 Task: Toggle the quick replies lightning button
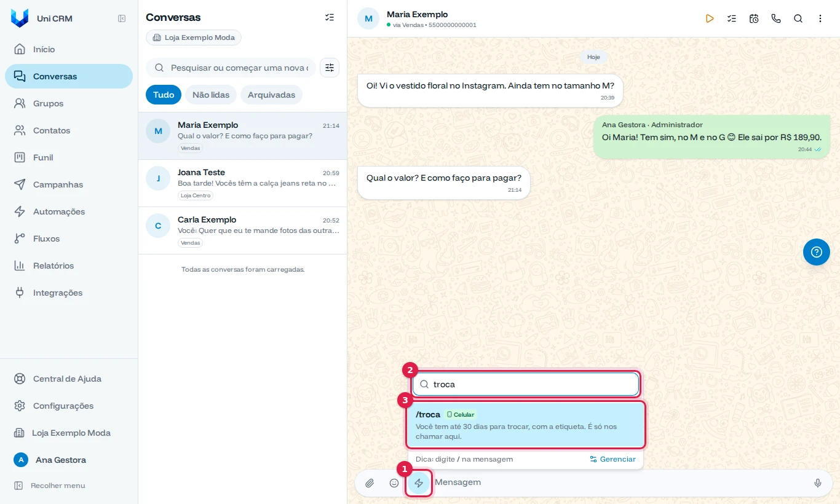(419, 483)
